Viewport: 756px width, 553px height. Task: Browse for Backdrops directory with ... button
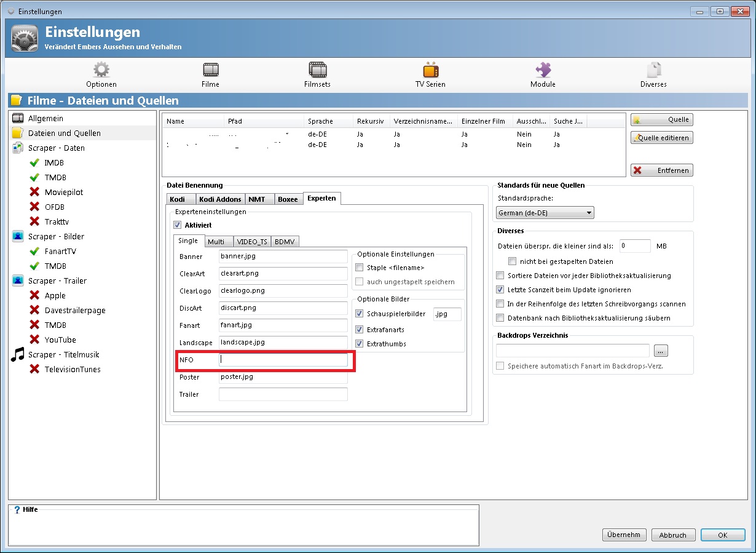661,351
